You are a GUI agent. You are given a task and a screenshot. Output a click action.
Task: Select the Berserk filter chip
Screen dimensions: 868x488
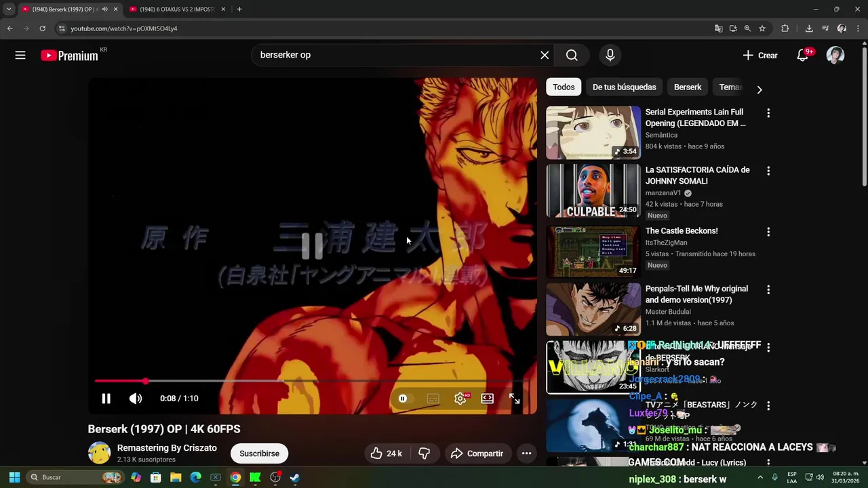(688, 87)
